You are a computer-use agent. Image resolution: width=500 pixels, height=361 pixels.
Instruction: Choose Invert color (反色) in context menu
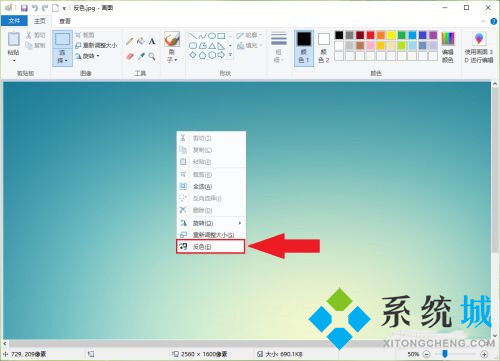pyautogui.click(x=211, y=247)
